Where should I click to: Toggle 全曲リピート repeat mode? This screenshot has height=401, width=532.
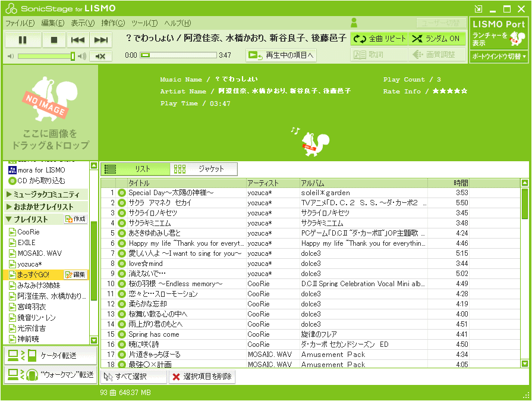(379, 39)
